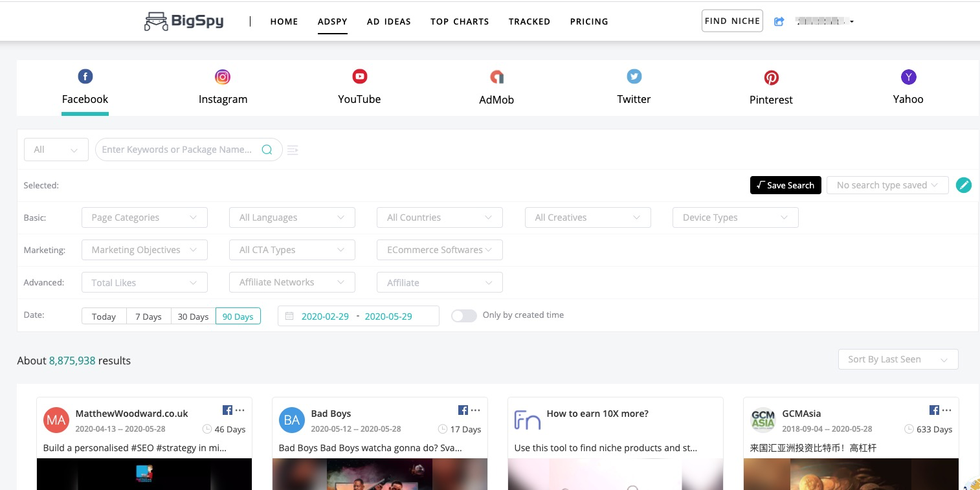The width and height of the screenshot is (980, 490).
Task: Click the Find Niche button
Action: tap(732, 21)
